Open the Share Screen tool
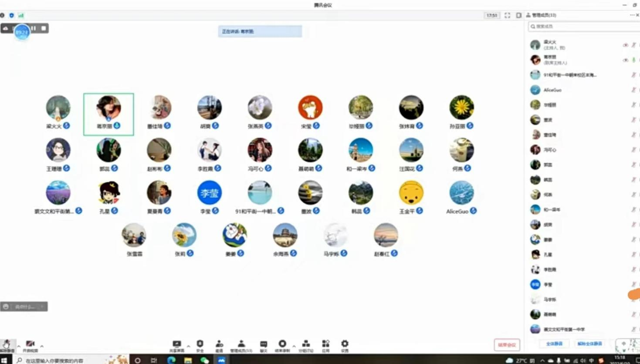This screenshot has height=364, width=640. [x=176, y=344]
